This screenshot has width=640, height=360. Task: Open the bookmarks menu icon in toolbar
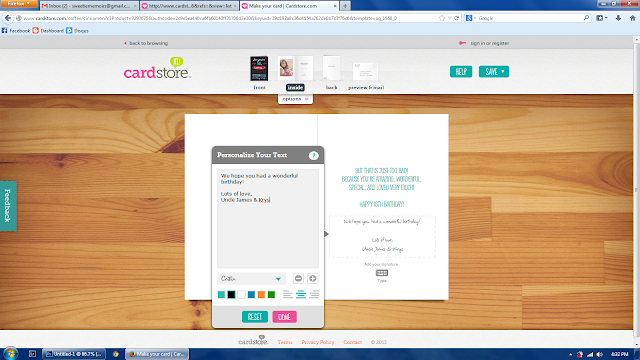point(602,18)
